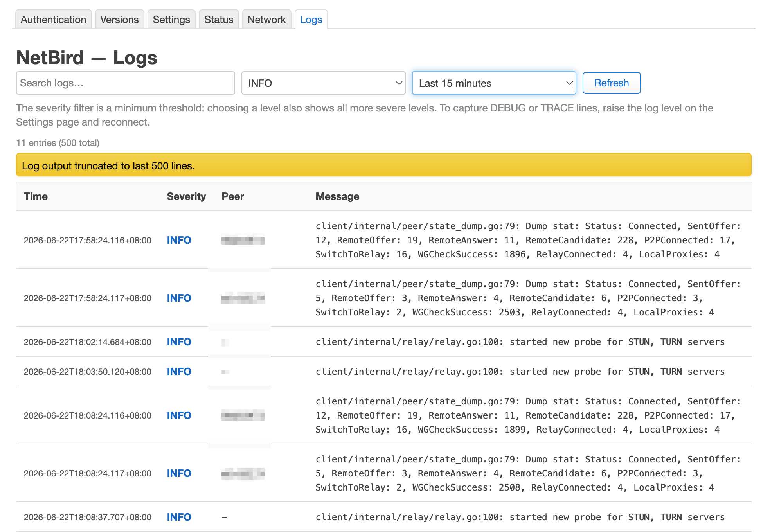Click the 11 entries (500 total) count

pos(58,143)
